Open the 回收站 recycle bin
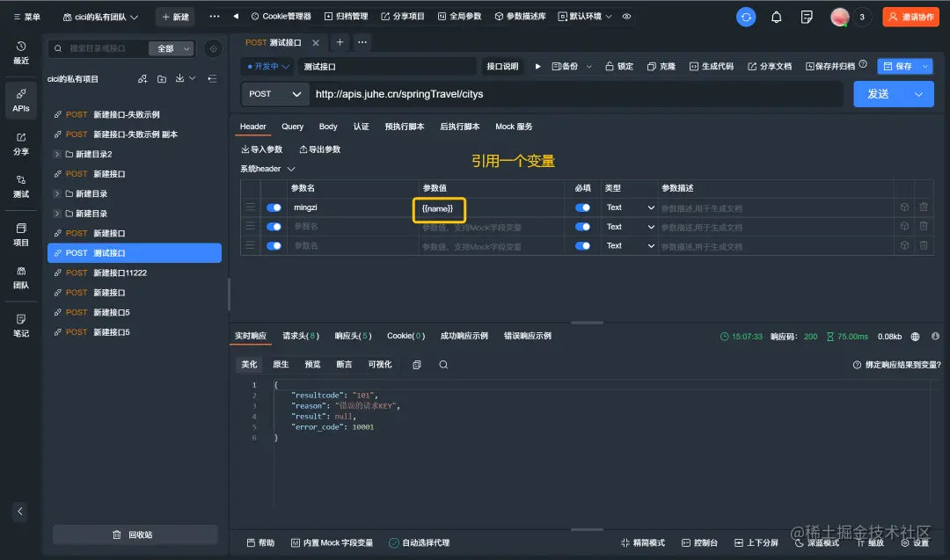950x560 pixels. click(135, 533)
